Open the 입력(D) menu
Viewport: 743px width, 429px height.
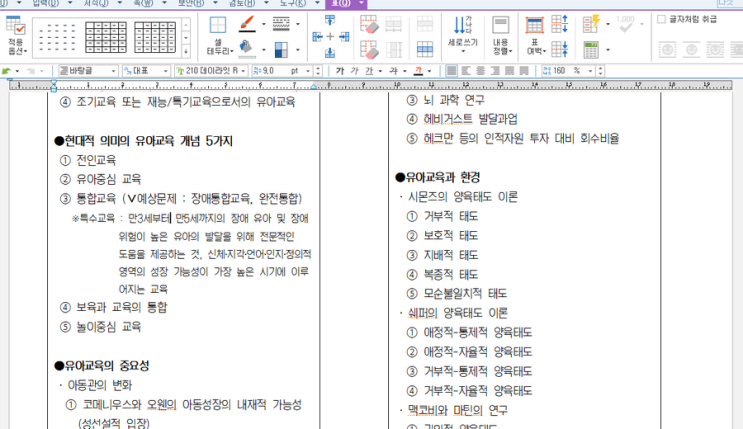click(46, 3)
